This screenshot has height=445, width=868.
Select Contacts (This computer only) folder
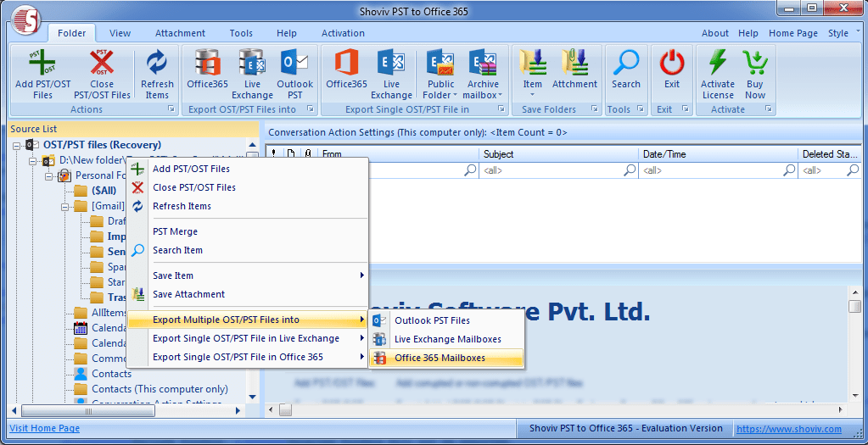(x=160, y=389)
